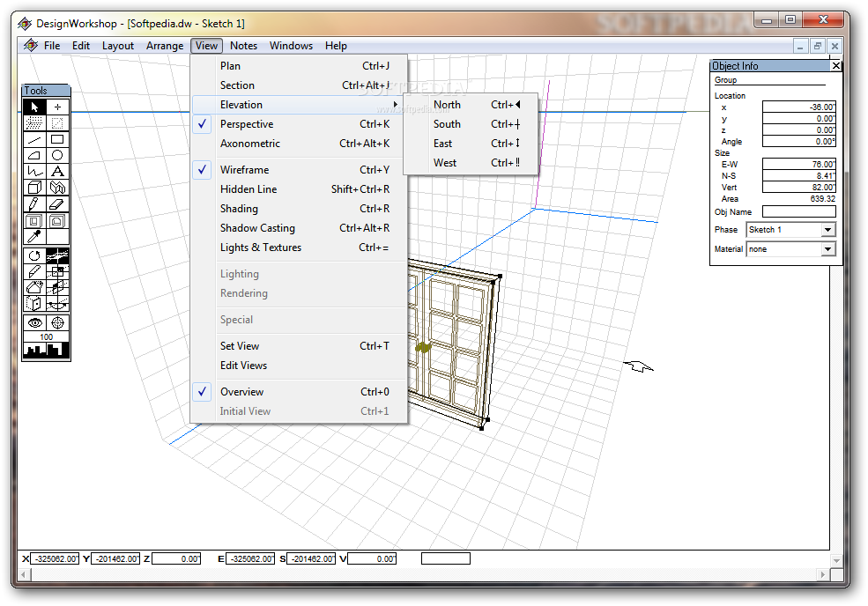Screen dimensions: 868x606
Task: Select Shading rendering mode
Action: coord(300,209)
